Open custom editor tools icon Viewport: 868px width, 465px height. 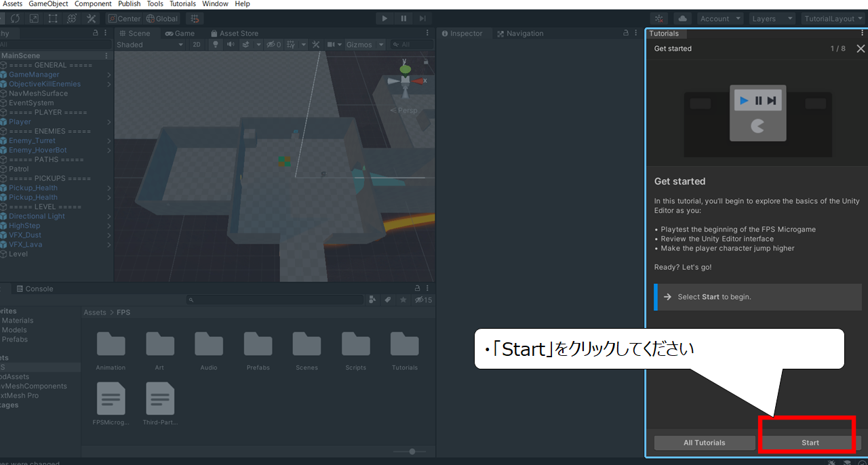point(92,18)
